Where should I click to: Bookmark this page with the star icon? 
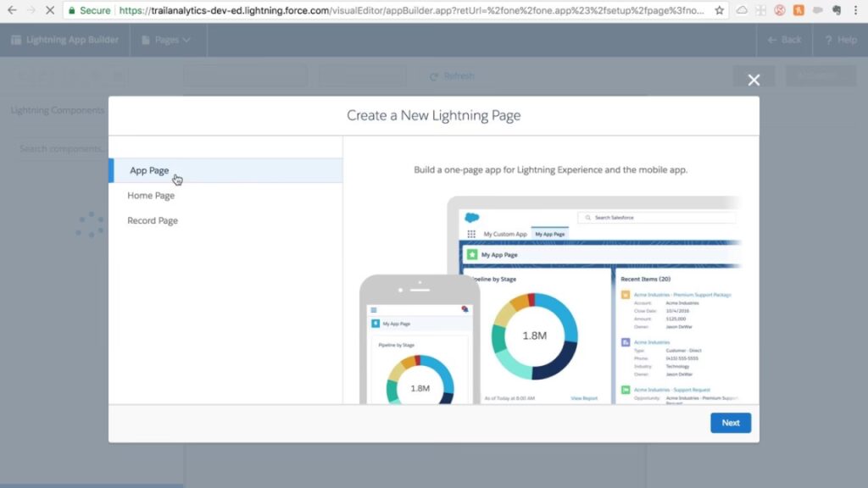pyautogui.click(x=719, y=11)
